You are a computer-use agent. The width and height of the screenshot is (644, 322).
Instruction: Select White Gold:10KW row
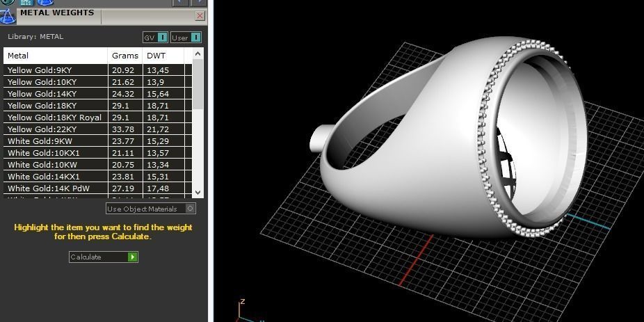click(x=98, y=165)
